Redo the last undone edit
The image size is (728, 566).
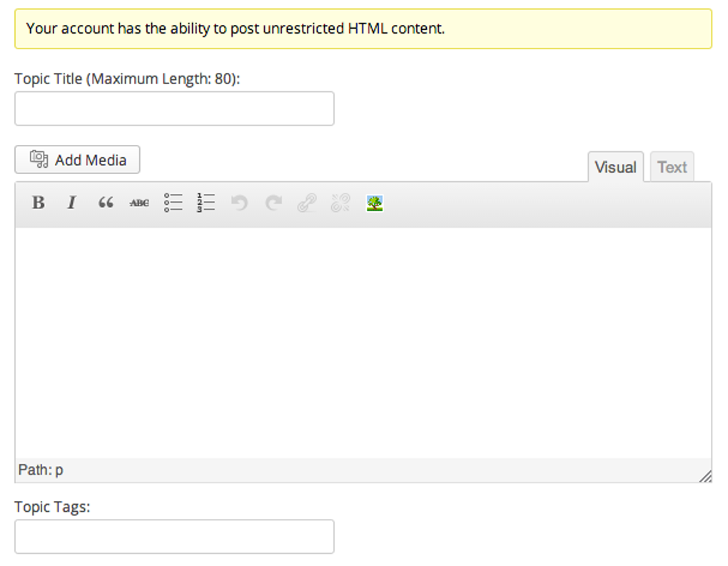tap(272, 203)
